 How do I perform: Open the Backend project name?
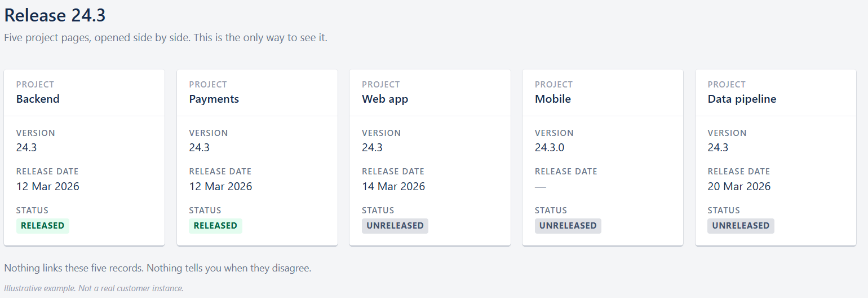click(x=38, y=99)
